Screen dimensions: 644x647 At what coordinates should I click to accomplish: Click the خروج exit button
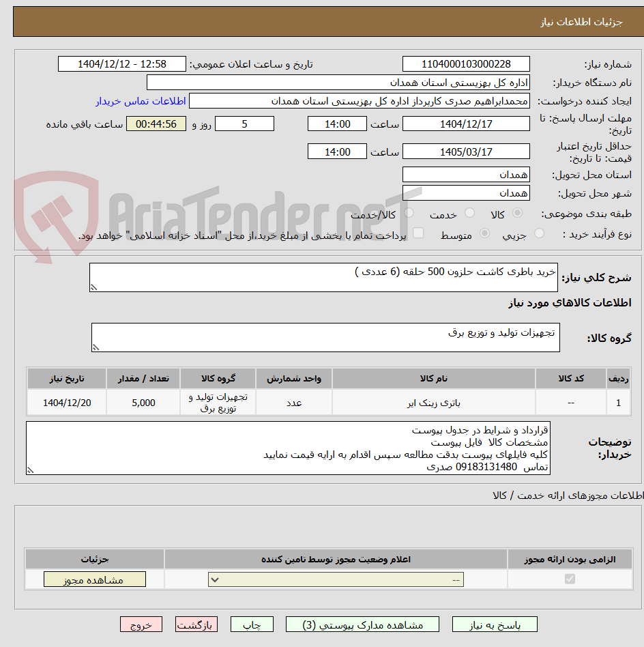click(141, 624)
